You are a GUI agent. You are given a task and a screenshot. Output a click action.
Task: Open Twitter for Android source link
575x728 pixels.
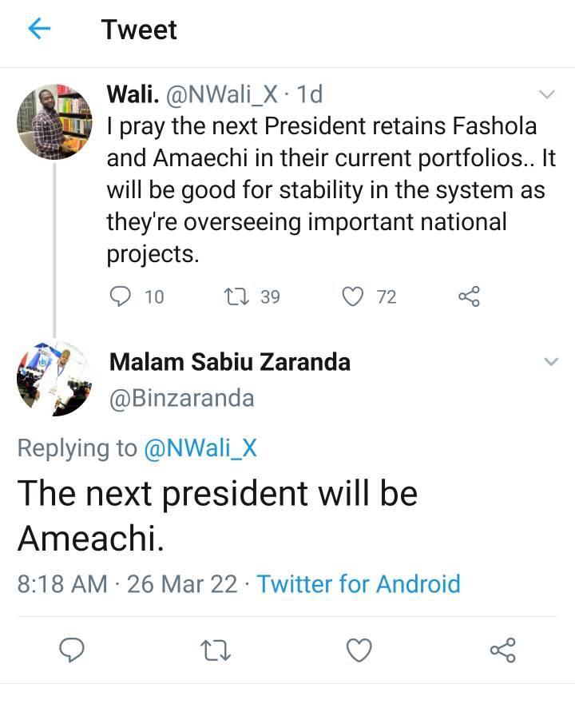(x=359, y=583)
